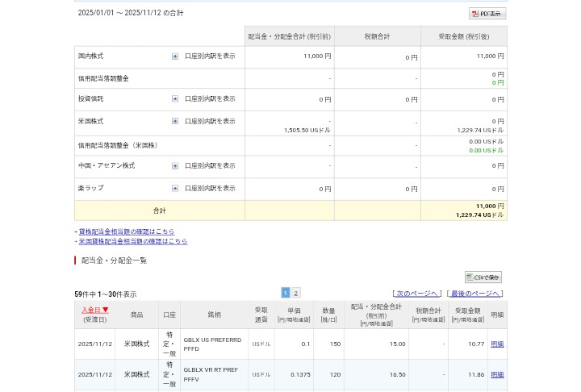
Task: Expand 投資信託 account breakdown icon
Action: (175, 99)
